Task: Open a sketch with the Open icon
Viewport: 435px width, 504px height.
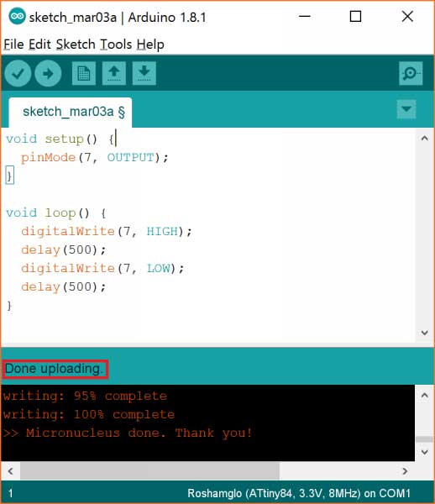Action: pos(113,74)
